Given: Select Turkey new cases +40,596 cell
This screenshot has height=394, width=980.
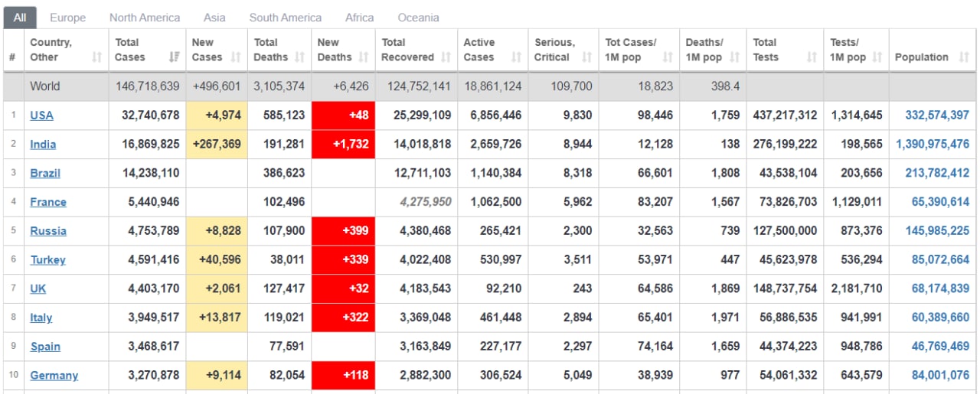Looking at the screenshot, I should click(x=217, y=260).
